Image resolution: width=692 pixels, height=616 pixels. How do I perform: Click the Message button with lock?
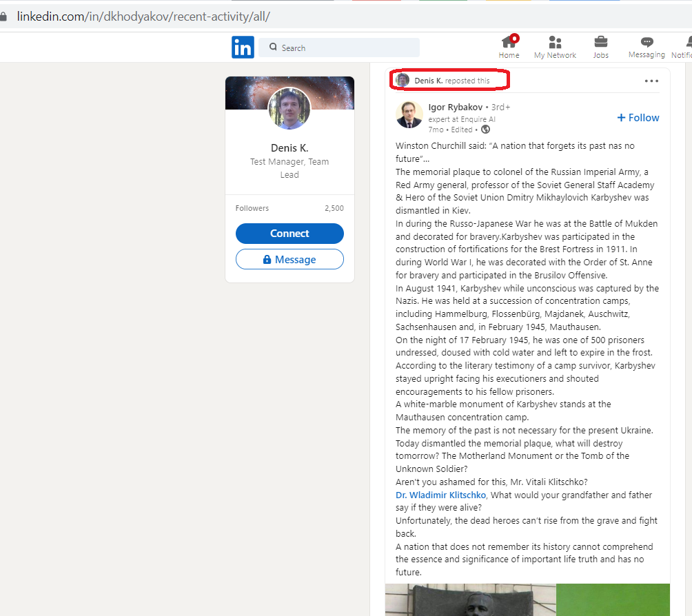click(289, 259)
